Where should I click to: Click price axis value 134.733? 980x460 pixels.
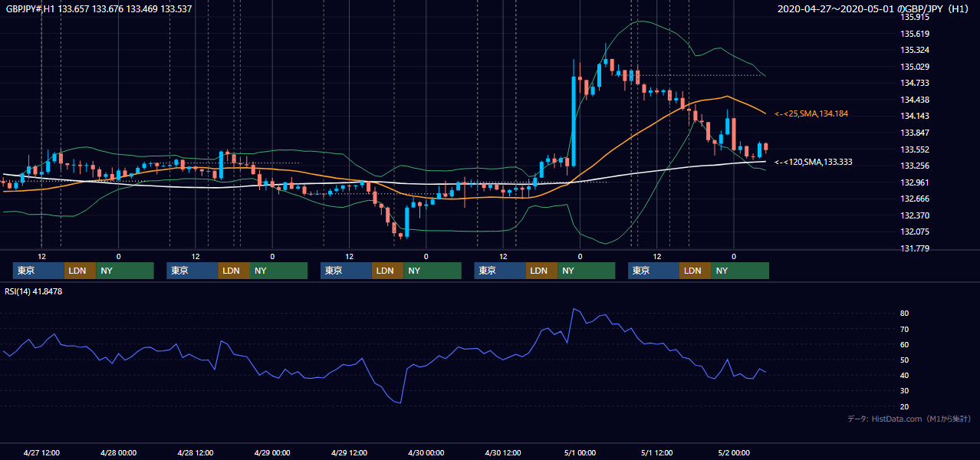click(x=915, y=83)
